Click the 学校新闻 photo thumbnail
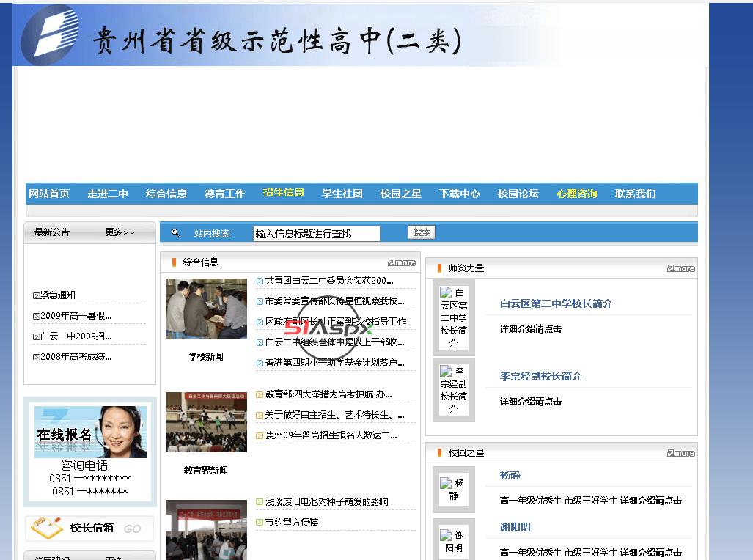753x560 pixels. pyautogui.click(x=206, y=309)
